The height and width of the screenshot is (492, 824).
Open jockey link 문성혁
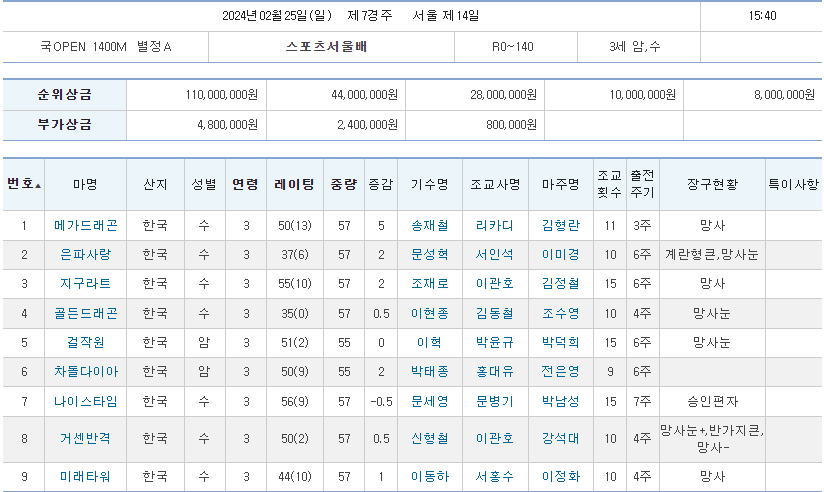[430, 254]
